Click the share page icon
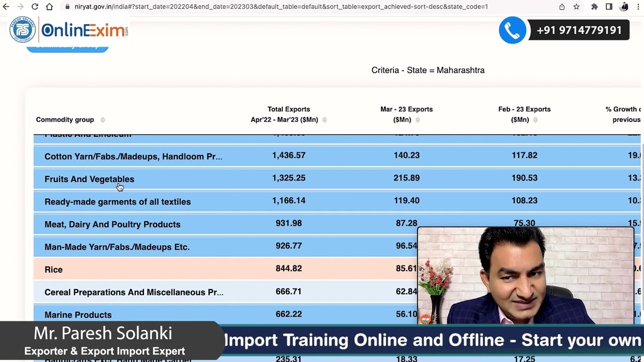This screenshot has width=644, height=362. point(562,7)
